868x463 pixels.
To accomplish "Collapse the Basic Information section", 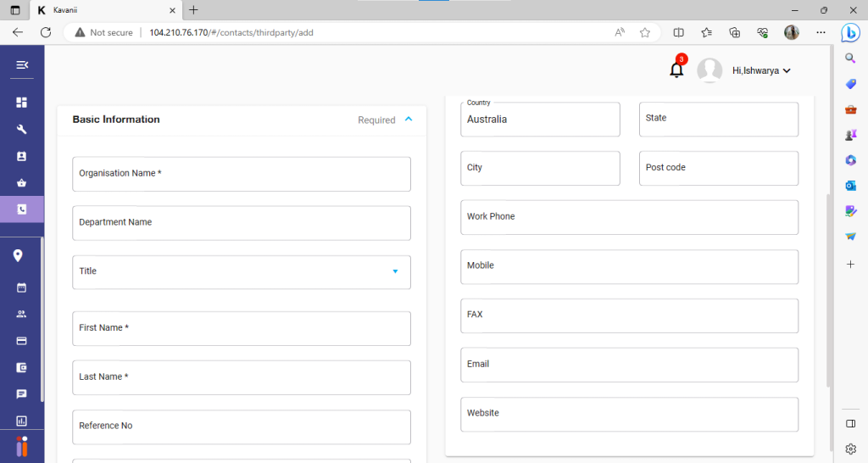I will point(409,120).
